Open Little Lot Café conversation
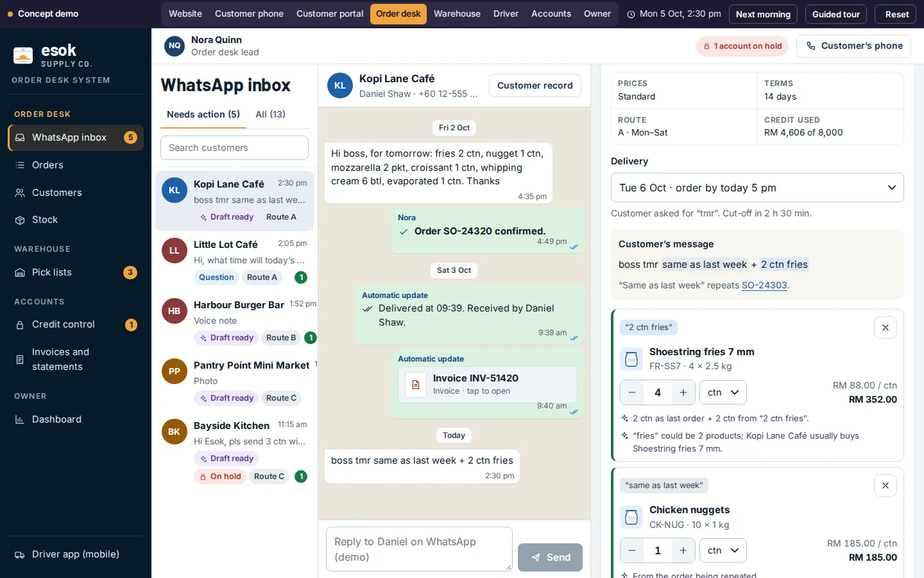This screenshot has height=578, width=924. (x=234, y=261)
